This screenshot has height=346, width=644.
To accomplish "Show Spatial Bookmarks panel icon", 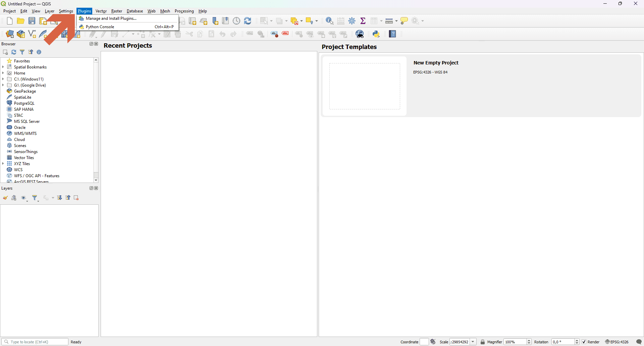I will (x=226, y=21).
